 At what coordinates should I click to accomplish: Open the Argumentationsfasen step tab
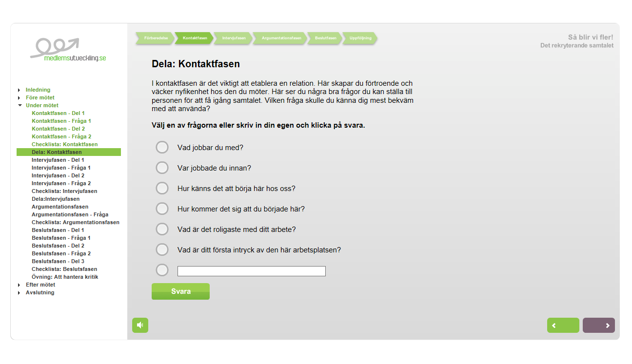pos(281,38)
